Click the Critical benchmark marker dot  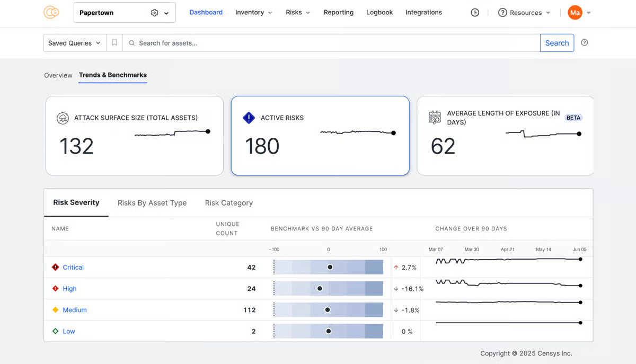tap(330, 268)
